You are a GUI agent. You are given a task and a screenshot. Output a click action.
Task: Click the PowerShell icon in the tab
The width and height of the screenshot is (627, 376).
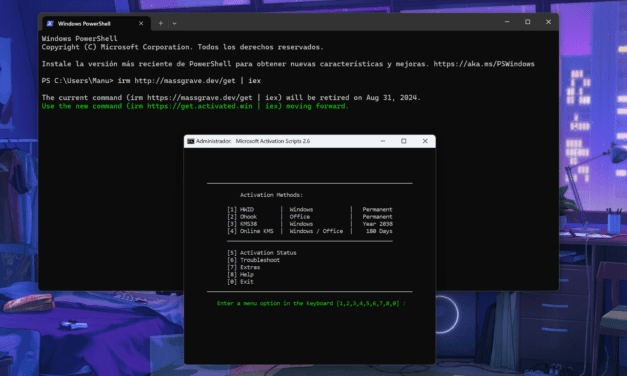[50, 24]
